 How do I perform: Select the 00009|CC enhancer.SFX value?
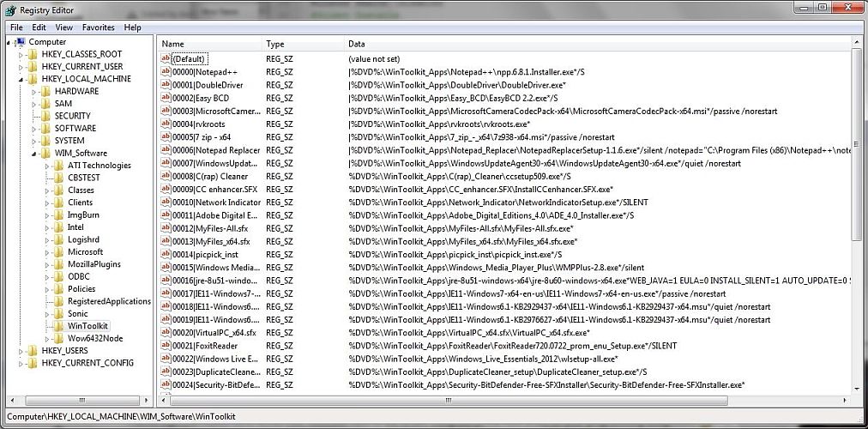[216, 190]
